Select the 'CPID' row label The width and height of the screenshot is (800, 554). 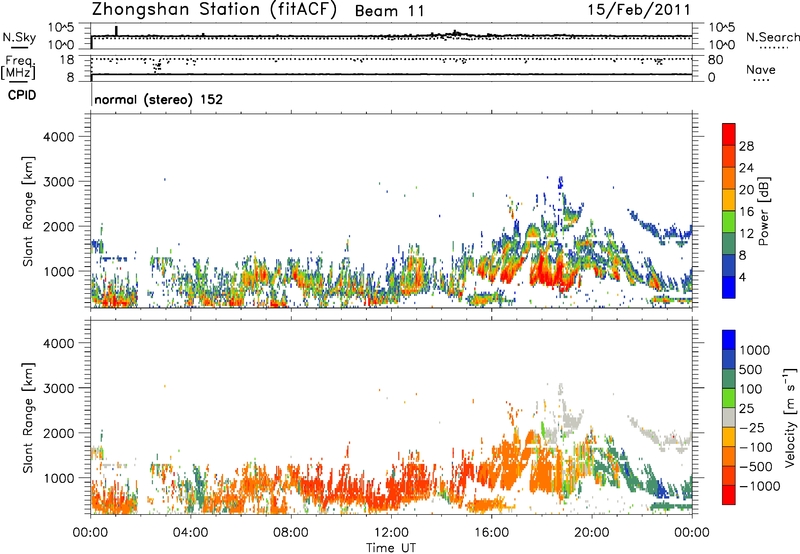[x=22, y=95]
